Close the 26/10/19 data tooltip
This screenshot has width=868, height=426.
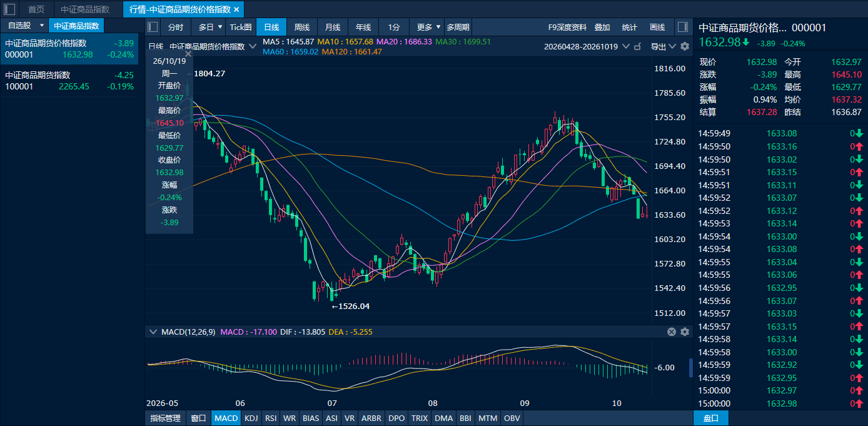[188, 54]
